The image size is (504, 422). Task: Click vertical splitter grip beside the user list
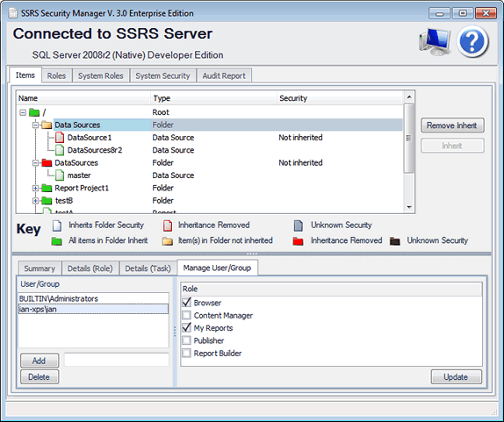[175, 332]
